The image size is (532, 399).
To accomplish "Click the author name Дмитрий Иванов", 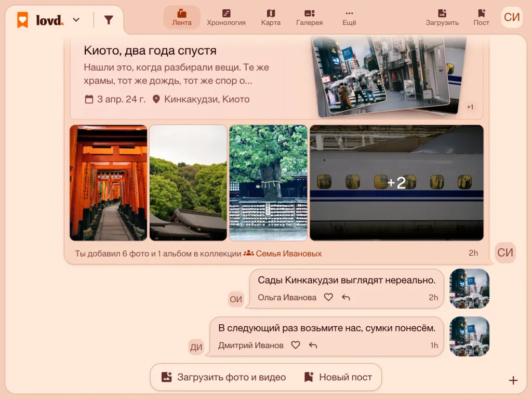I will 251,345.
